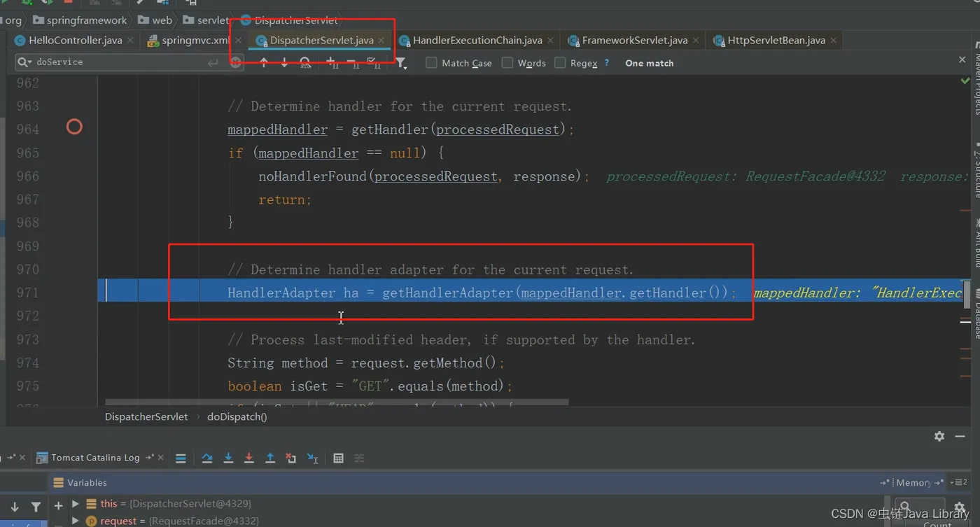Open the layout dropdown showing 2
The image size is (980, 527).
tap(959, 482)
